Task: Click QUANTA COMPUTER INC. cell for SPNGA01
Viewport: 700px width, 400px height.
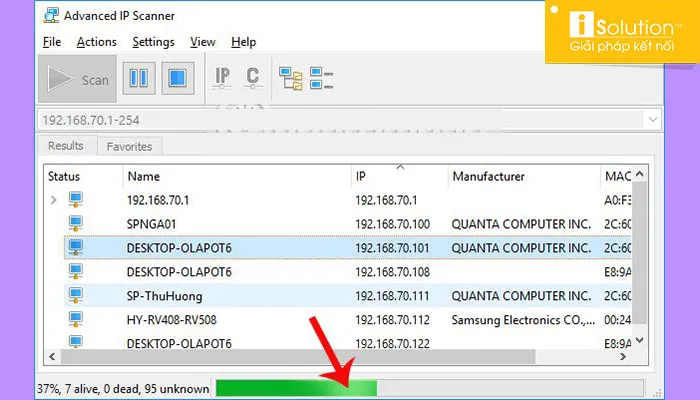Action: [x=521, y=224]
